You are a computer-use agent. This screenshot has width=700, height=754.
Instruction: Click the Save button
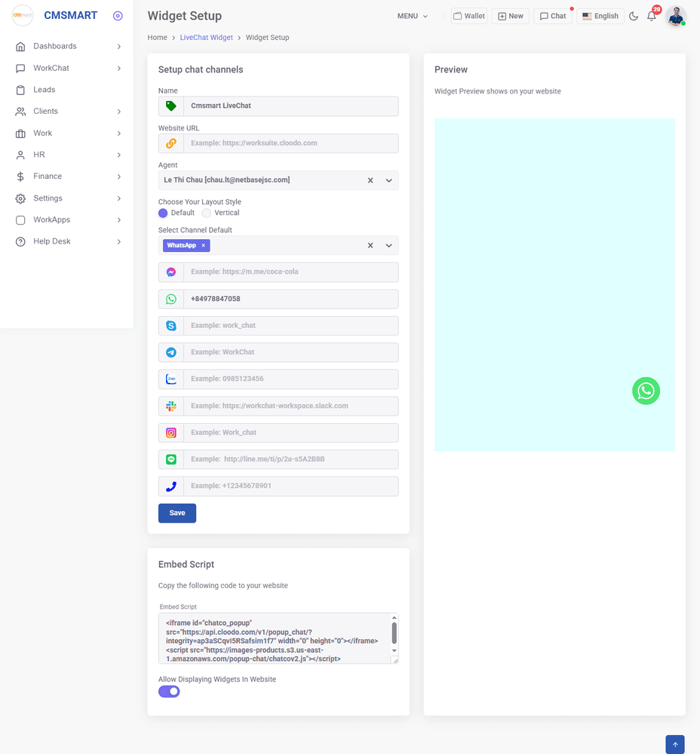coord(177,513)
